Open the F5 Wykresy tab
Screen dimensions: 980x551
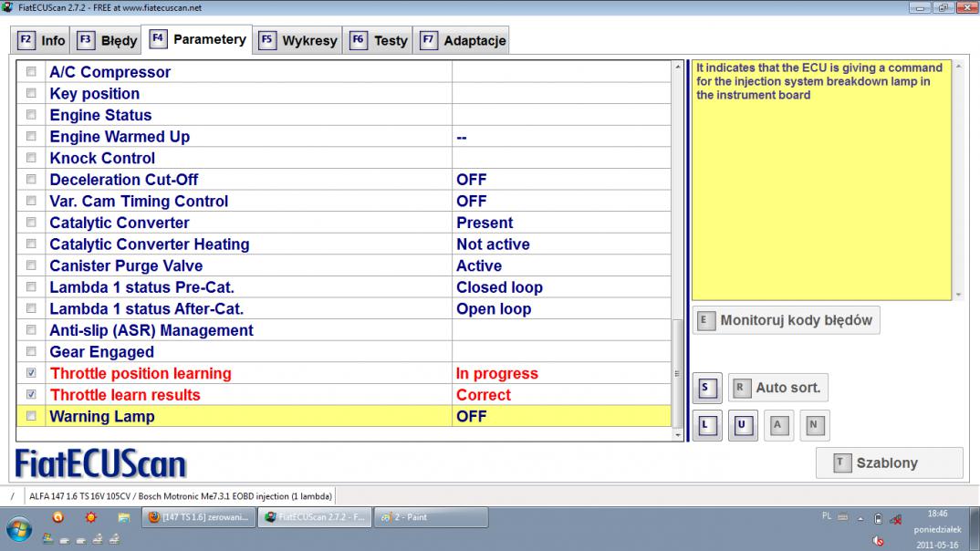298,41
